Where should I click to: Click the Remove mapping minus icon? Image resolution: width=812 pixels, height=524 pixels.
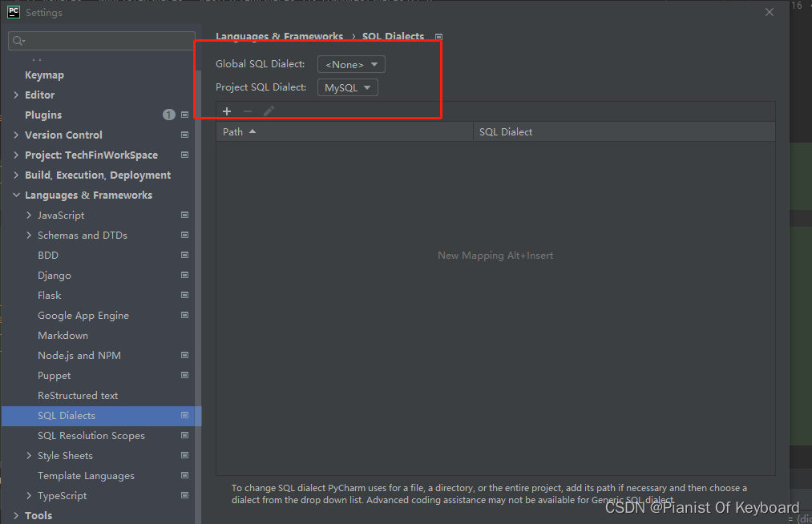248,111
